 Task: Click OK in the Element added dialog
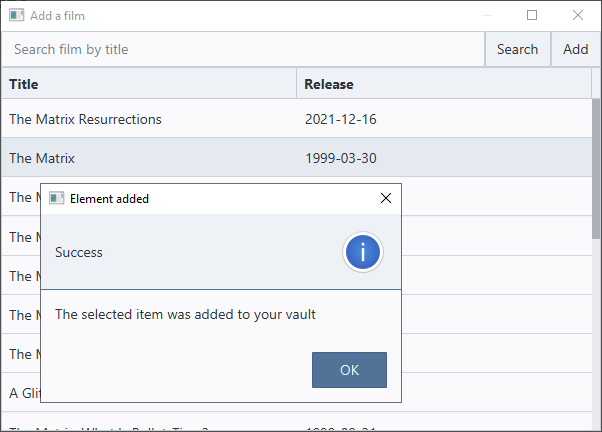tap(349, 370)
